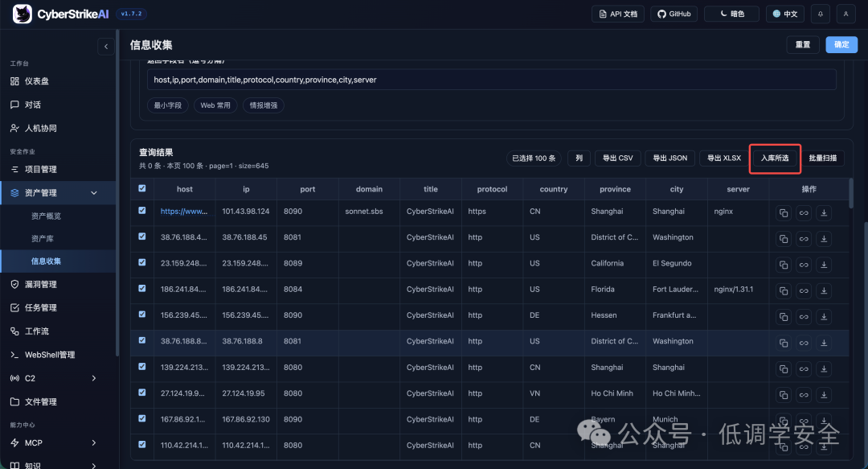Uncheck the port 8089 row checkbox
Viewport: 868px width, 469px height.
pos(142,263)
